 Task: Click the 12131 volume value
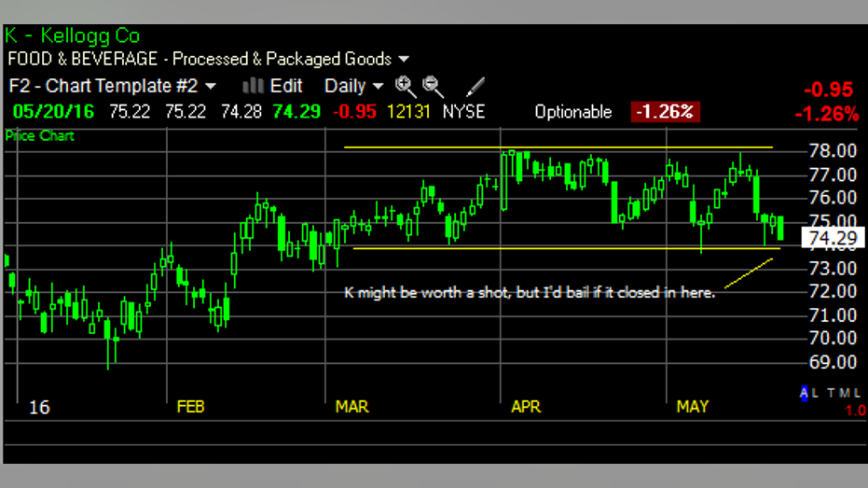[x=408, y=112]
